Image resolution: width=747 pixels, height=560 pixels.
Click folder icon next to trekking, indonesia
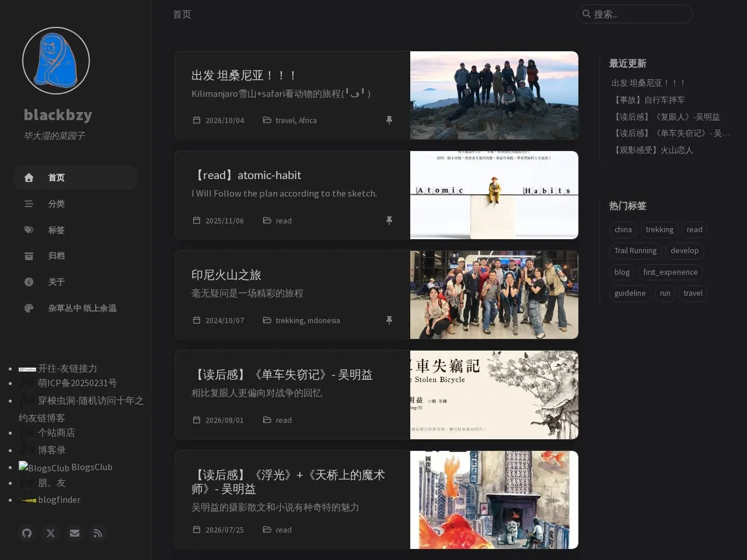click(x=267, y=320)
